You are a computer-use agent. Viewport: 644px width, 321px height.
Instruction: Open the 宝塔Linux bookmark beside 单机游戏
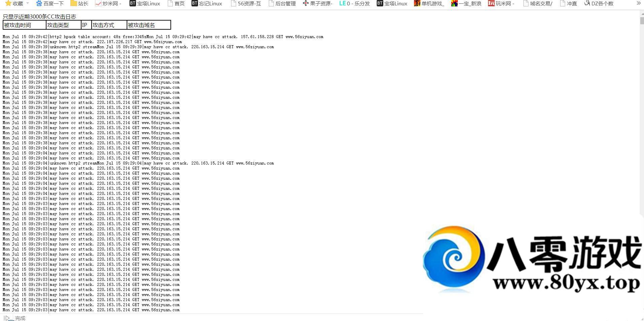pyautogui.click(x=392, y=3)
